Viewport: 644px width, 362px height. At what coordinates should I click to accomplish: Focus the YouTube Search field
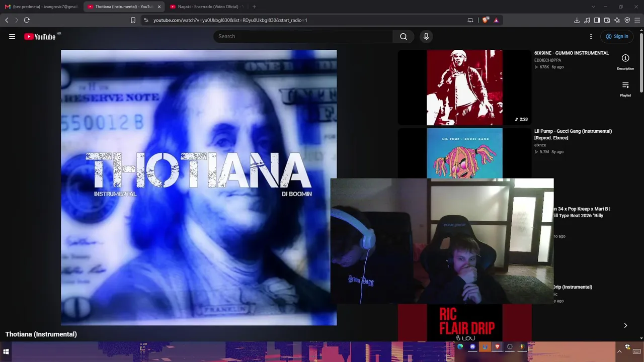pyautogui.click(x=303, y=36)
